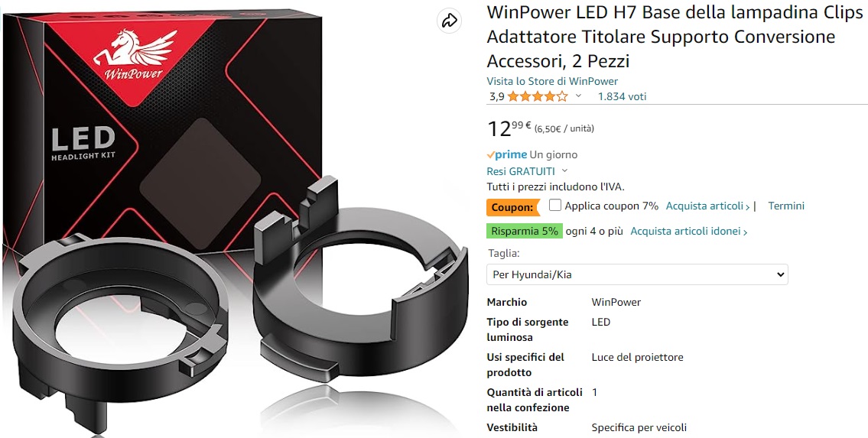Click the share arrow icon
The height and width of the screenshot is (438, 868).
pos(449,21)
